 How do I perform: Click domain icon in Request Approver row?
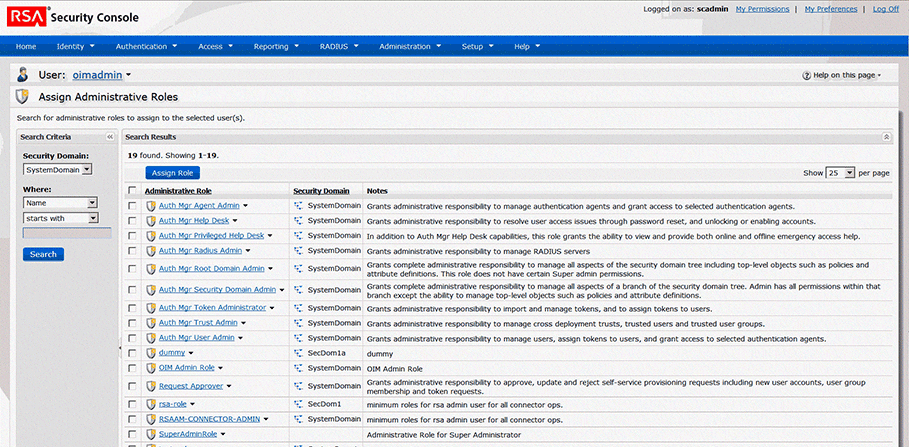pos(299,386)
